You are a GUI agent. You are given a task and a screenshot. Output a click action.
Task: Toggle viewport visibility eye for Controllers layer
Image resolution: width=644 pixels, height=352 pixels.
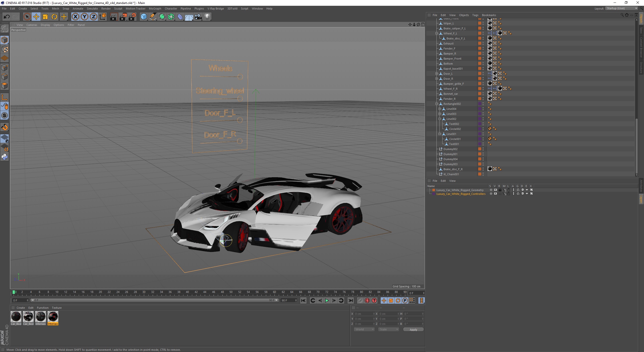coord(495,194)
